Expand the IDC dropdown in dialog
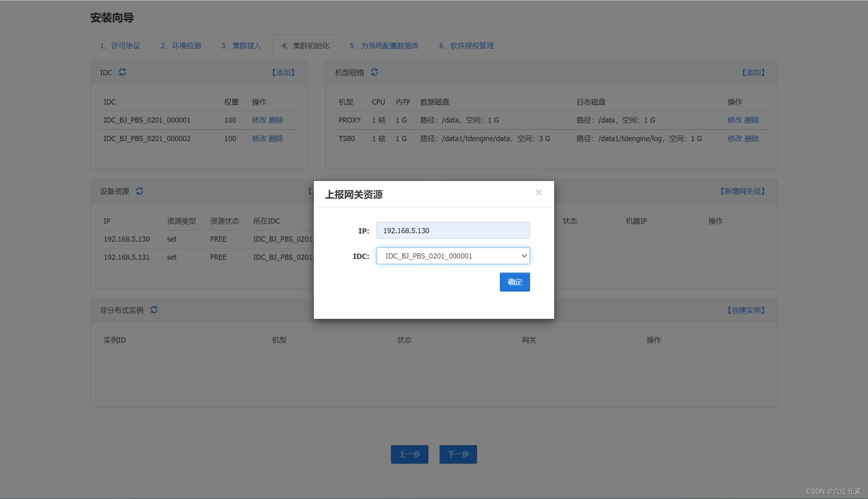868x499 pixels. pyautogui.click(x=453, y=256)
